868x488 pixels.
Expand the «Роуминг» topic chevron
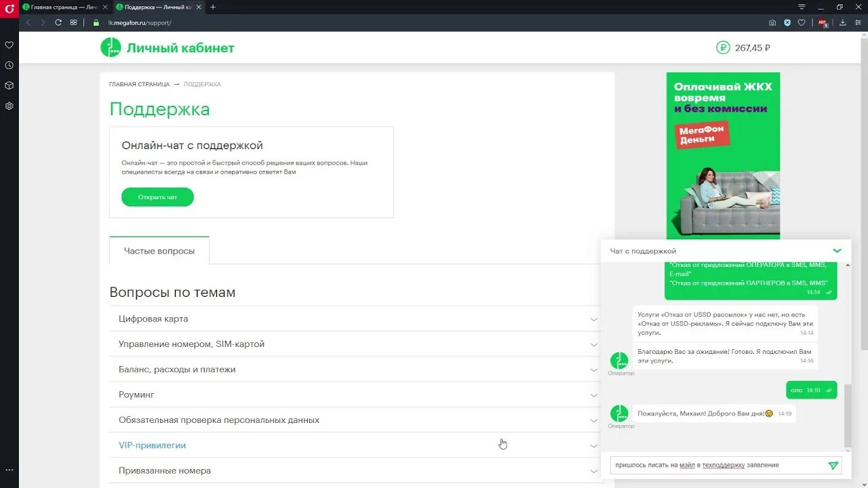594,395
